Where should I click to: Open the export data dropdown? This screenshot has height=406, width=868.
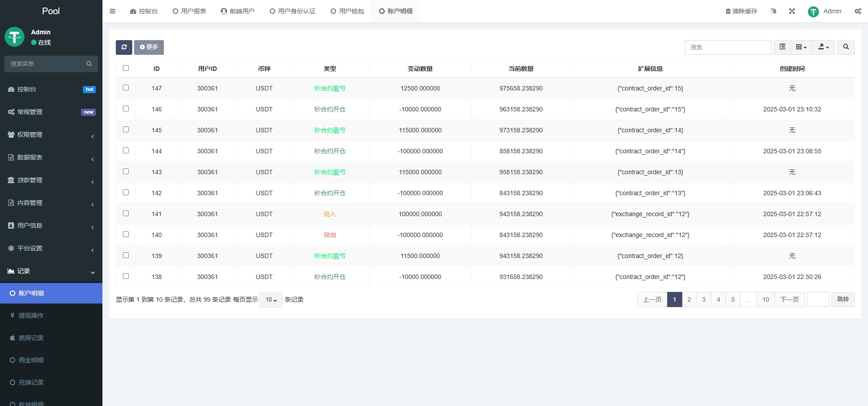coord(823,47)
